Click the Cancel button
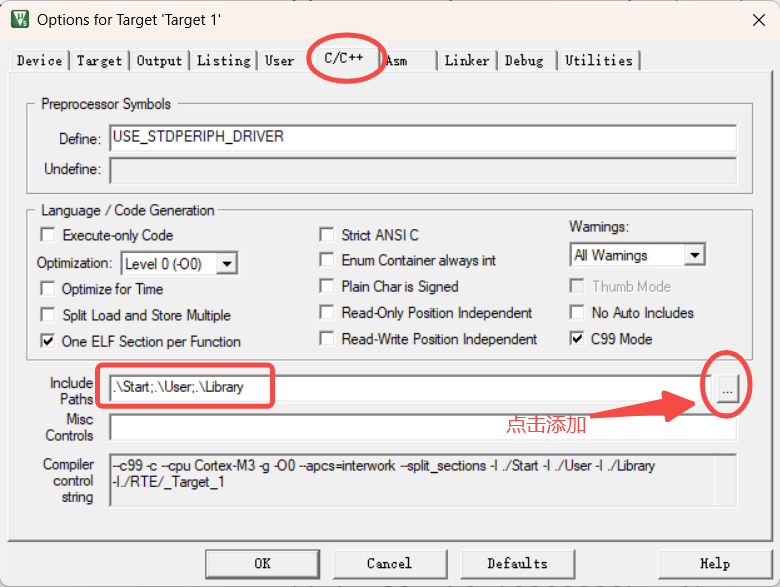780x587 pixels. [390, 564]
